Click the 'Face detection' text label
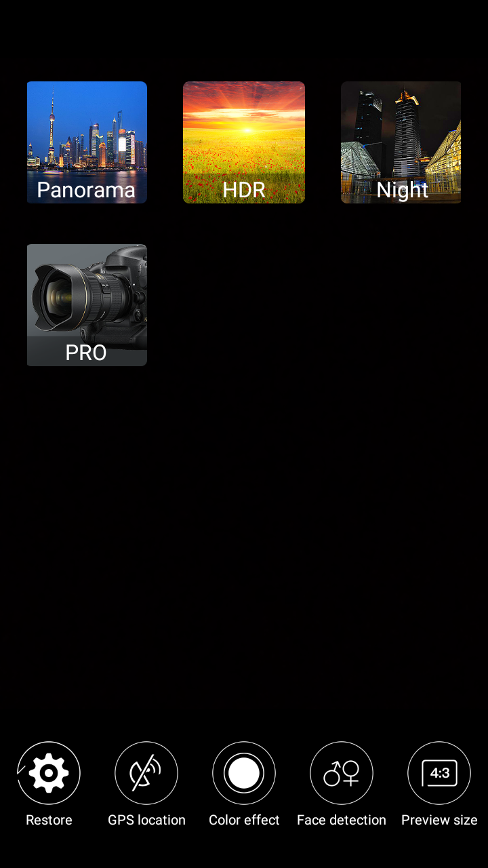488x868 pixels. point(342,820)
